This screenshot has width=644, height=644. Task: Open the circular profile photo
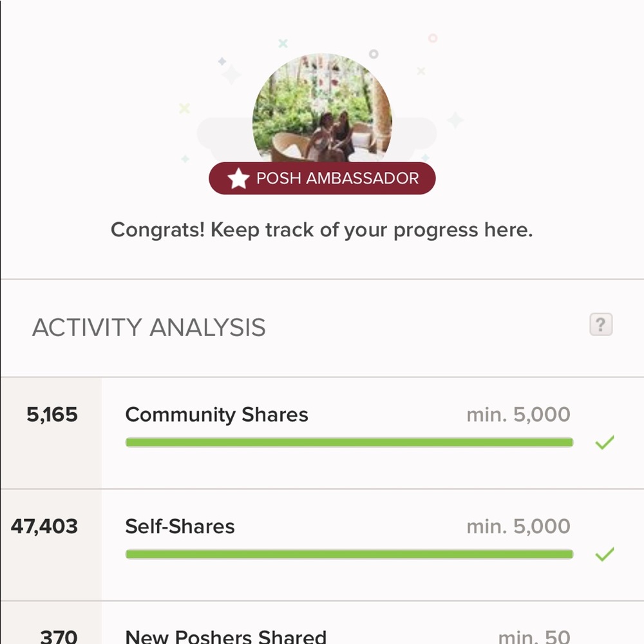[x=322, y=109]
